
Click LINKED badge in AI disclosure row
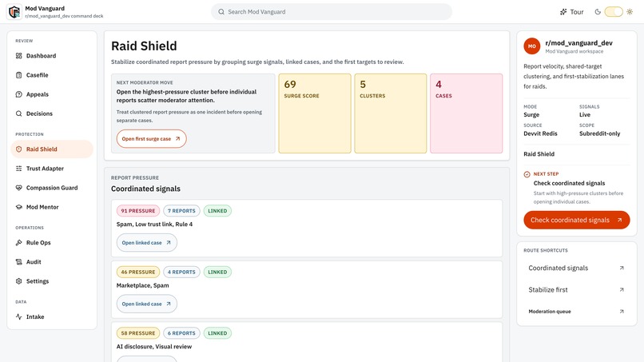217,333
